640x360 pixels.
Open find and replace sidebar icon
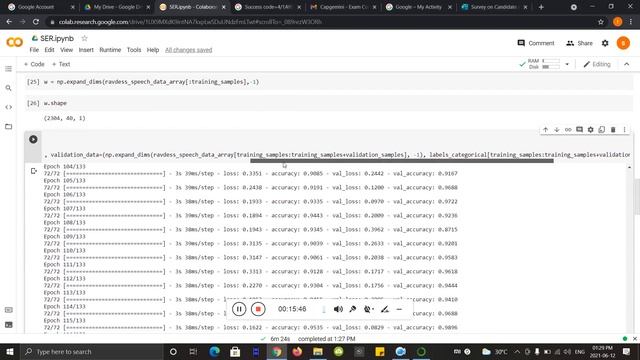click(8, 88)
